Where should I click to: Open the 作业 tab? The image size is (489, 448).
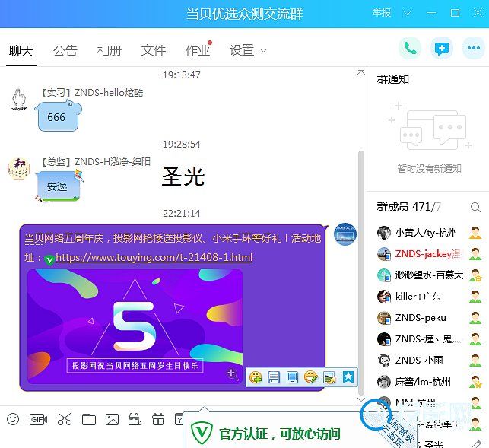point(198,50)
